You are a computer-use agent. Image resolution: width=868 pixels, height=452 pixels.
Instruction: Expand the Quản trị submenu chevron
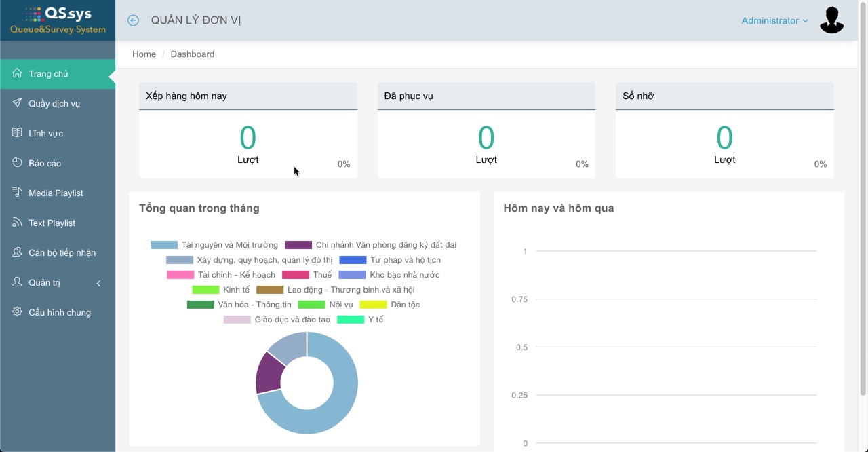[98, 283]
